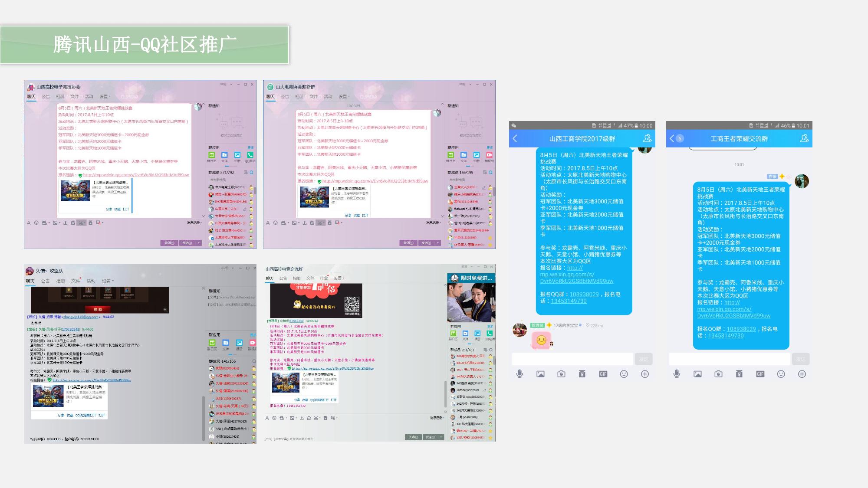Viewport: 868px width, 488px height.
Task: Open 群日历 app in 山西高校电子竞技协会 window
Action: (212, 157)
